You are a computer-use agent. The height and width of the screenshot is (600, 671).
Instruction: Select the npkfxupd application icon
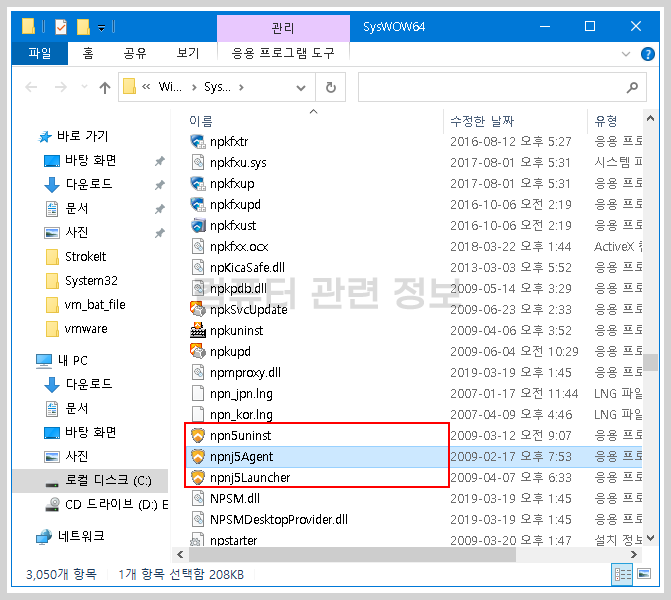(x=197, y=204)
